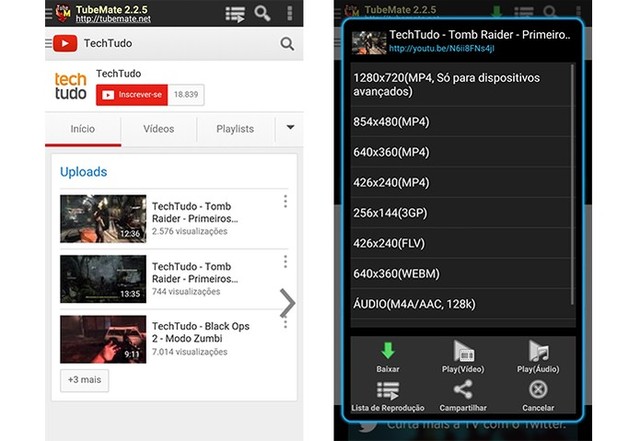This screenshot has height=441, width=640.
Task: Select the 640x360(WEBM) option
Action: (x=461, y=274)
